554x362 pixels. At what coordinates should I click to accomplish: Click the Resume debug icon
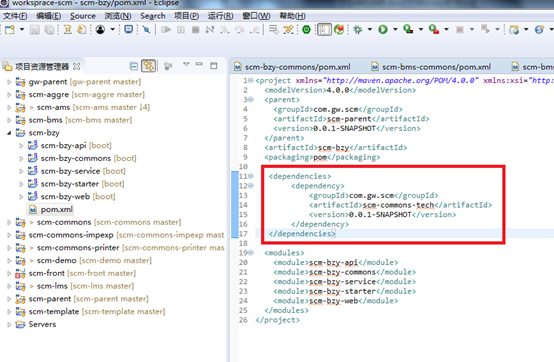(x=166, y=30)
